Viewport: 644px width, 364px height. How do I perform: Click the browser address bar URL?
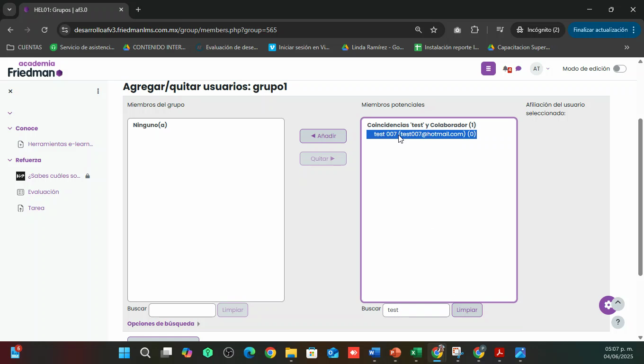click(176, 30)
